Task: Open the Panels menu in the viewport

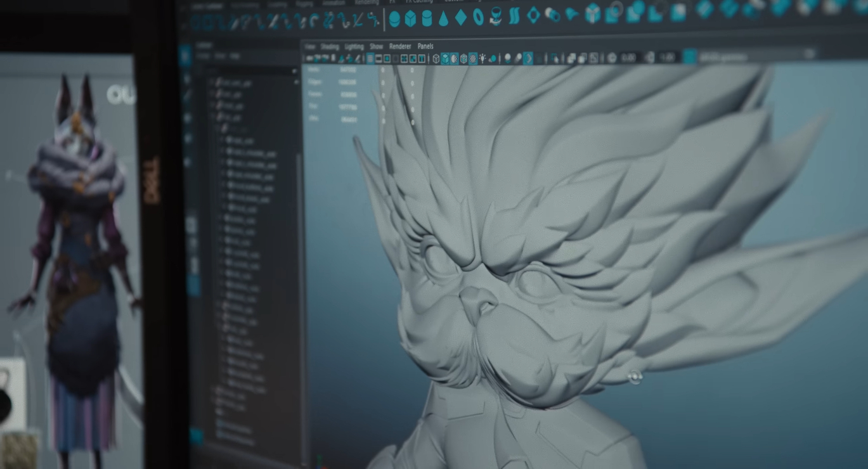Action: tap(425, 46)
